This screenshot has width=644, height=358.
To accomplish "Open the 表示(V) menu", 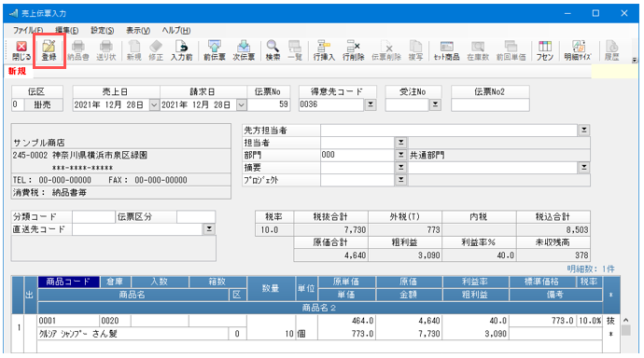I will (138, 31).
